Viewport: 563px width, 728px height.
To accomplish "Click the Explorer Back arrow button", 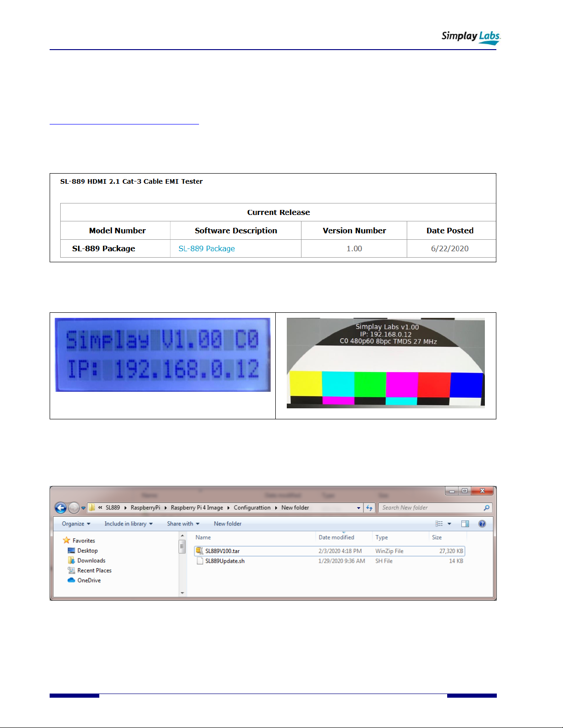I will (60, 508).
